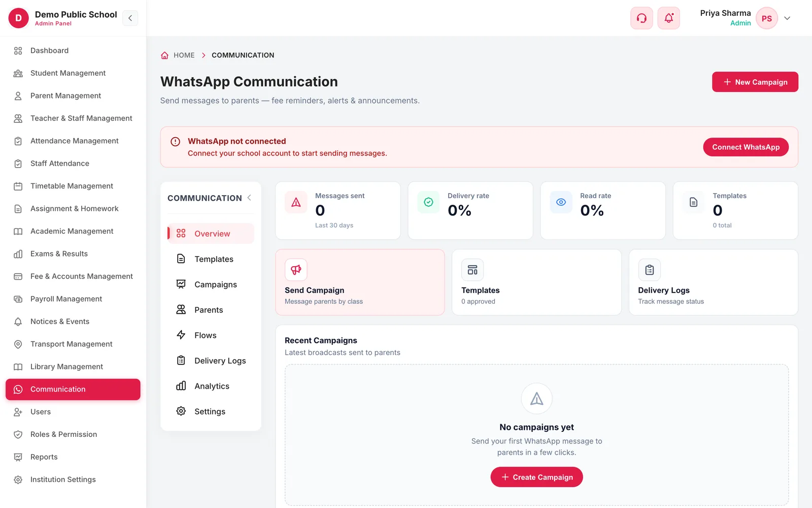Image resolution: width=812 pixels, height=508 pixels.
Task: Click the Connect WhatsApp button
Action: pos(746,147)
